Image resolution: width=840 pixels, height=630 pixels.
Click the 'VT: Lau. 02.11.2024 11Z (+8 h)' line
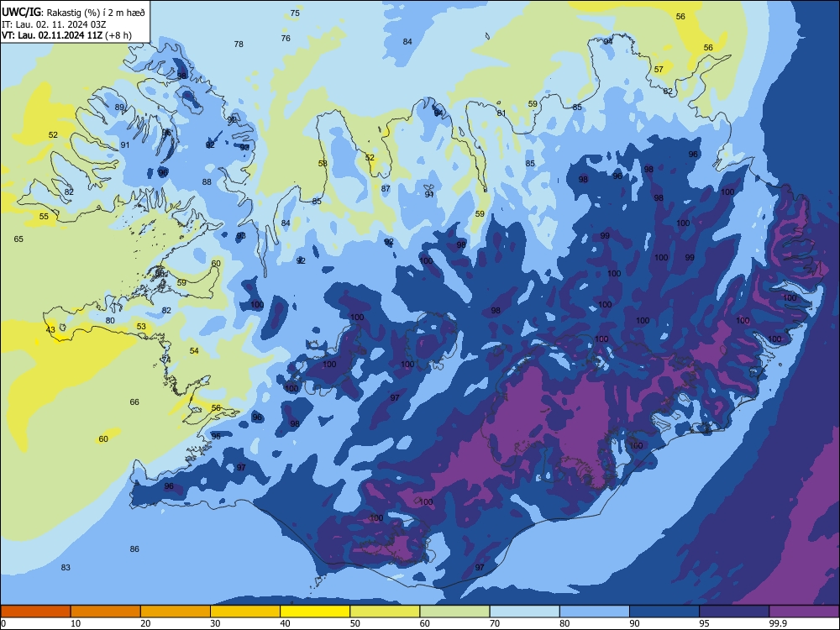click(x=66, y=35)
